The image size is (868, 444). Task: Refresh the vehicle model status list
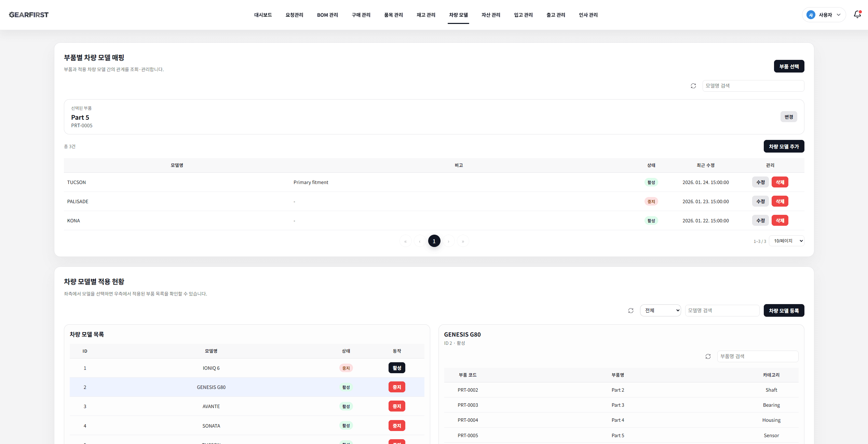click(x=630, y=311)
